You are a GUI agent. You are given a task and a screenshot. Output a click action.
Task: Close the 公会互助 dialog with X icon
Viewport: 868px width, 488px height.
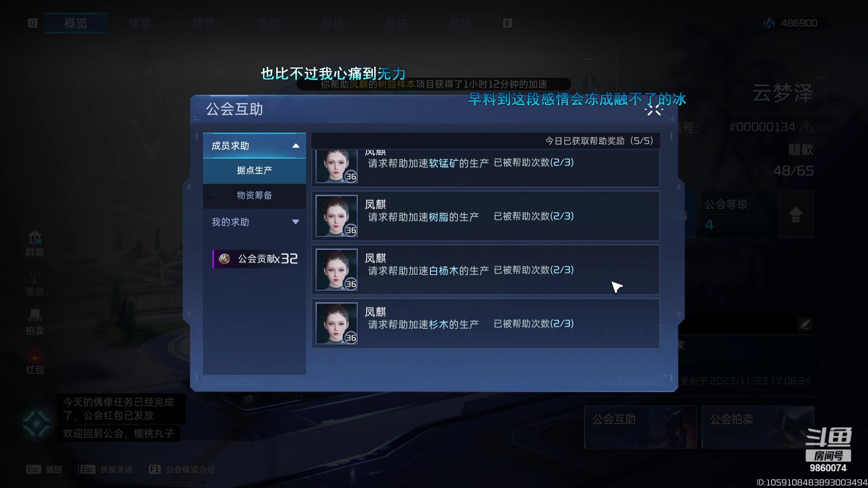tap(654, 110)
